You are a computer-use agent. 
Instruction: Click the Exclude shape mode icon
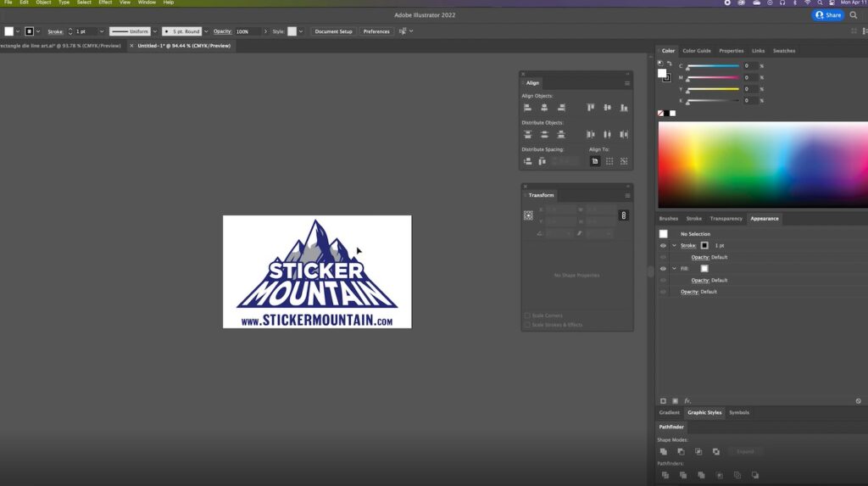tap(715, 451)
